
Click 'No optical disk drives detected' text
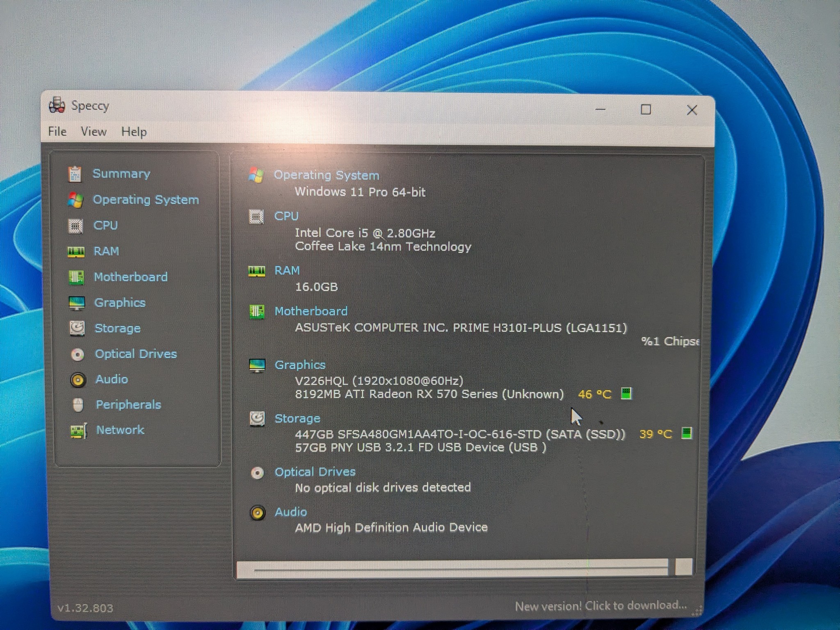[x=383, y=488]
